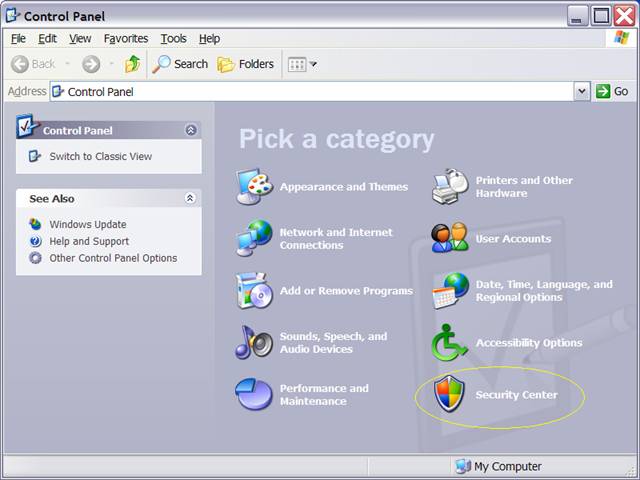The height and width of the screenshot is (480, 640).
Task: Open the Windows Update link
Action: pos(88,224)
